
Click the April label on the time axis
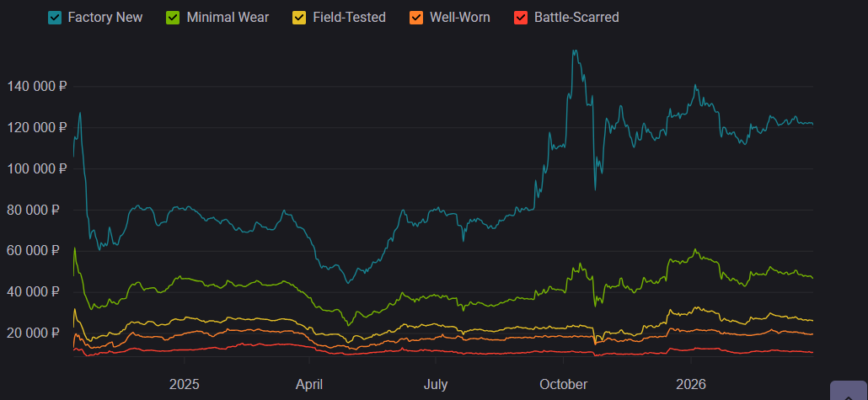click(310, 384)
